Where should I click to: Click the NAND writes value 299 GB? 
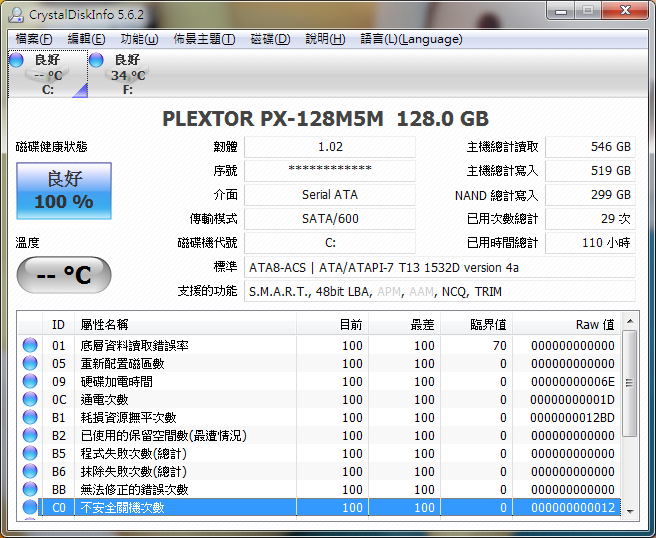tap(590, 195)
